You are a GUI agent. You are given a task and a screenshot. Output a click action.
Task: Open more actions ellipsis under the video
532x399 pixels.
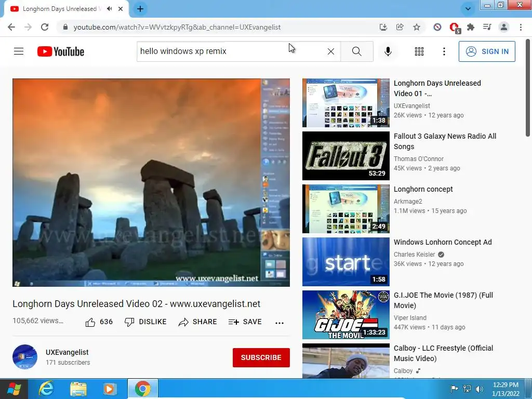point(279,323)
